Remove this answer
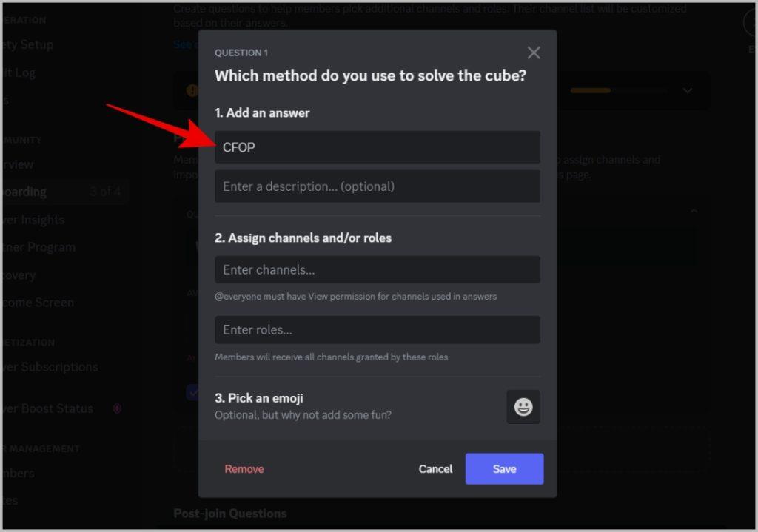 click(x=244, y=468)
